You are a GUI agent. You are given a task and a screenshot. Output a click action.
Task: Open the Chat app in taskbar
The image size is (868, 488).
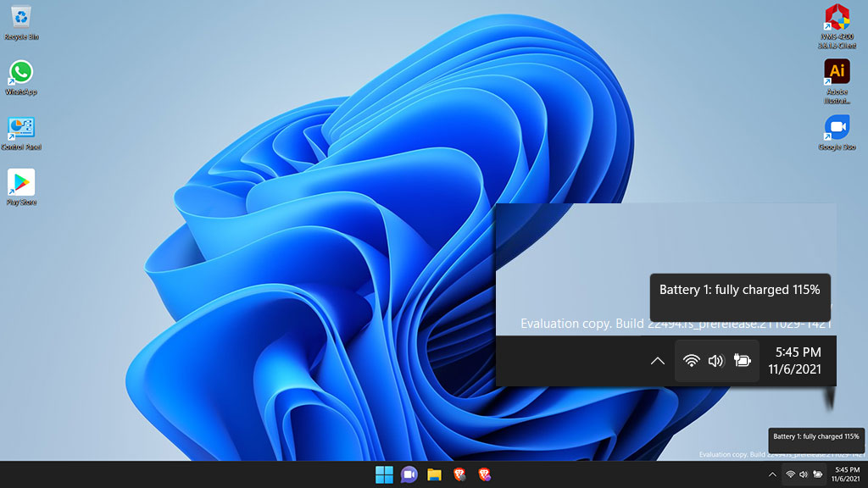pyautogui.click(x=409, y=474)
